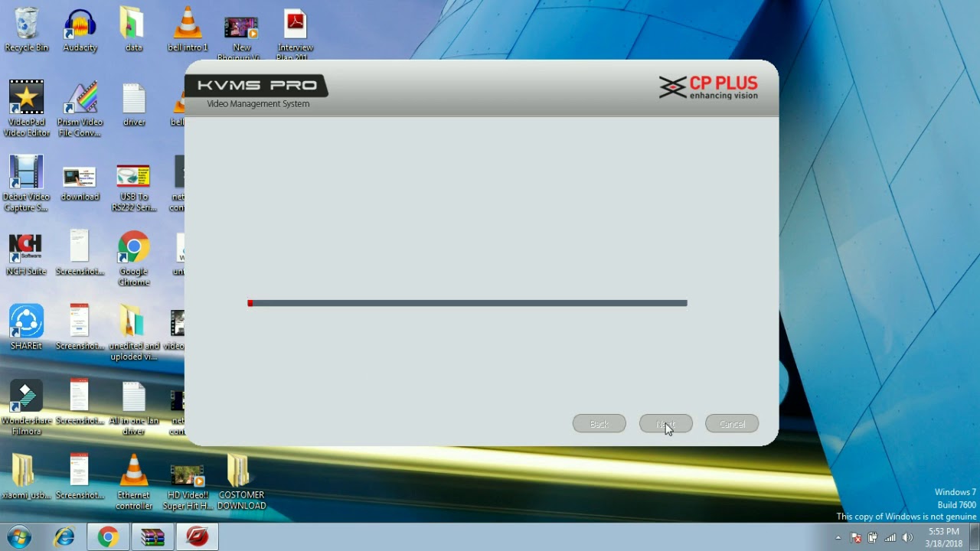Viewport: 980px width, 551px height.
Task: Select the USB To RS232 Serial icon
Action: tap(134, 187)
